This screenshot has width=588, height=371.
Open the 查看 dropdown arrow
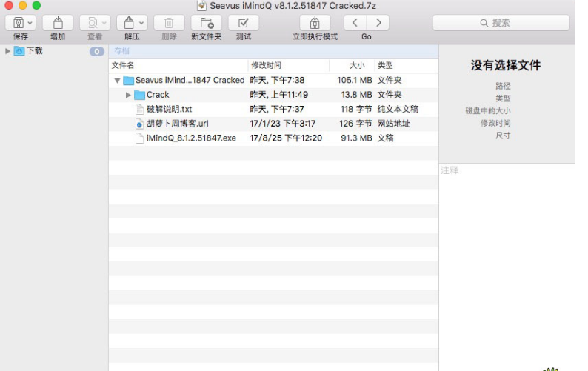pos(104,23)
